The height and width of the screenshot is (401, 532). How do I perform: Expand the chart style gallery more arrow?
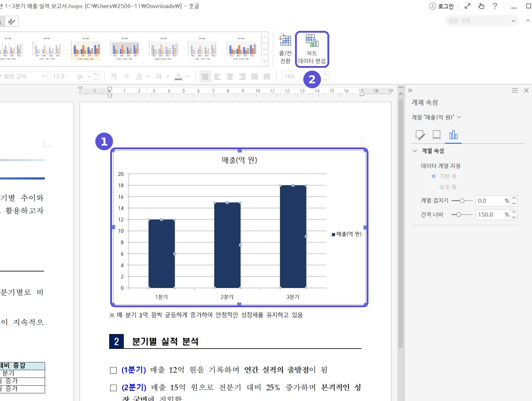pos(265,61)
